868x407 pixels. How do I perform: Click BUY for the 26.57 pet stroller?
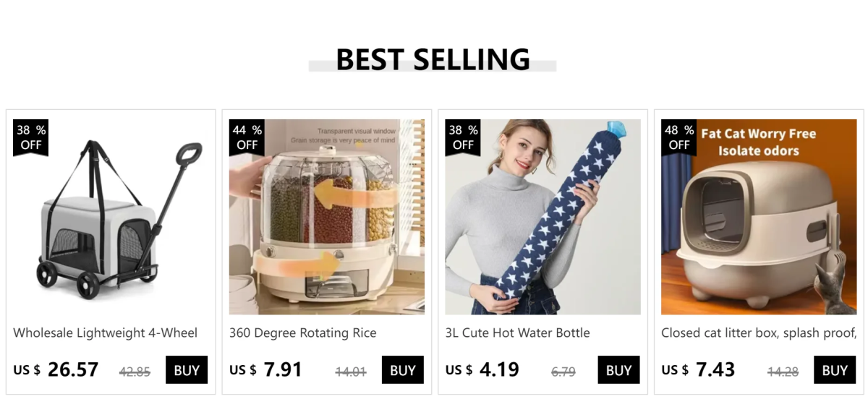pyautogui.click(x=187, y=370)
